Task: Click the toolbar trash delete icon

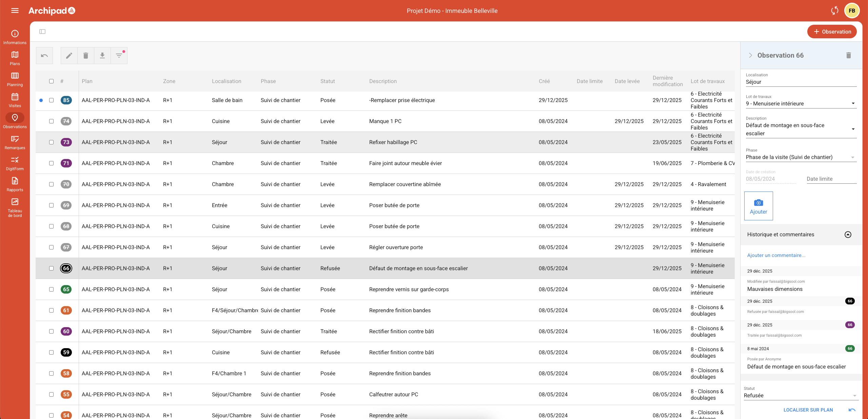Action: coord(86,56)
